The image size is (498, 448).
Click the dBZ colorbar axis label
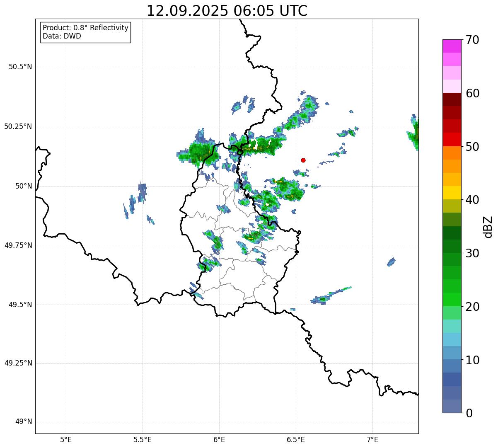488,227
